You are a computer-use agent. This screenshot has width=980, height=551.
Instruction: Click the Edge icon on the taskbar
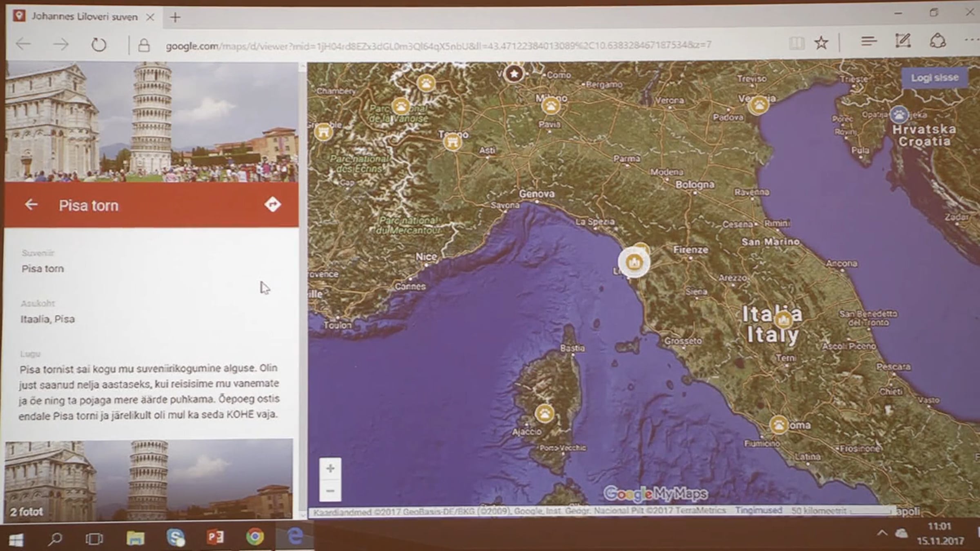[295, 536]
